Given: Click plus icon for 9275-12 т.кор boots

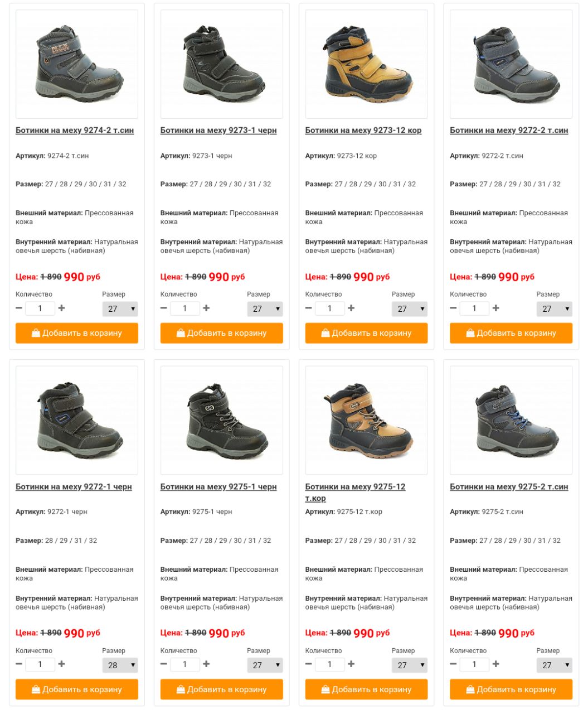Looking at the screenshot, I should [351, 664].
